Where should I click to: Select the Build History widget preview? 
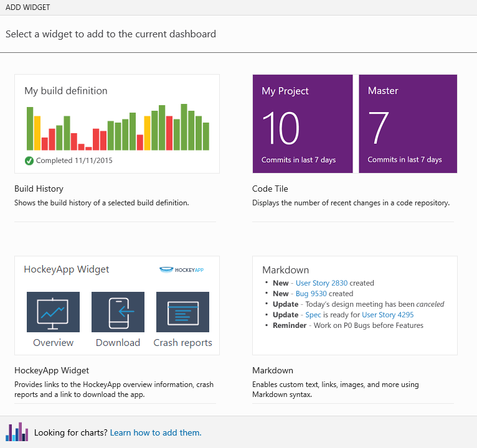(117, 124)
